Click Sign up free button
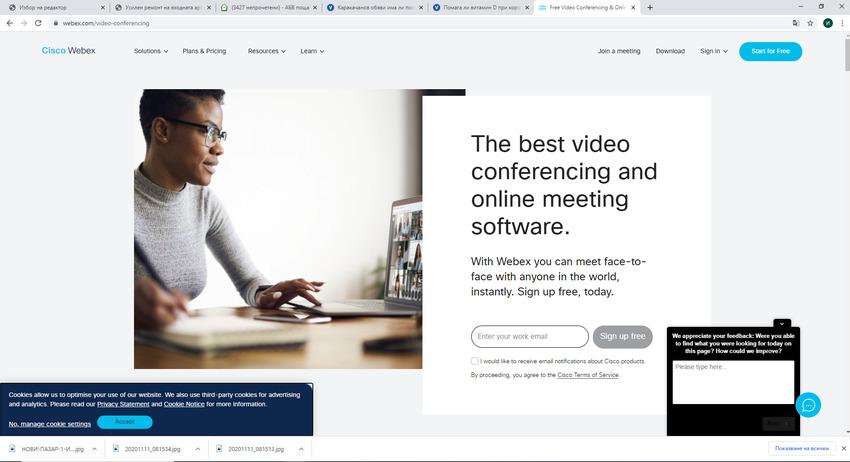 coord(622,336)
